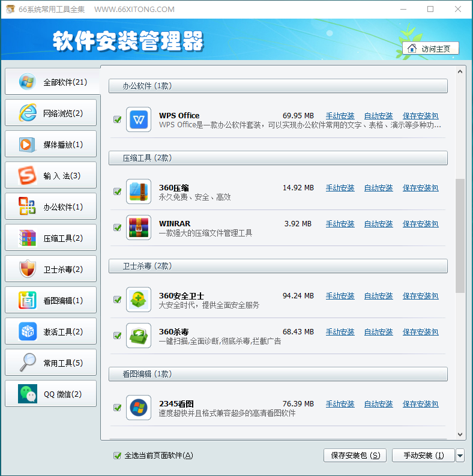Uncheck the WPS Office checkbox
473x476 pixels.
118,119
